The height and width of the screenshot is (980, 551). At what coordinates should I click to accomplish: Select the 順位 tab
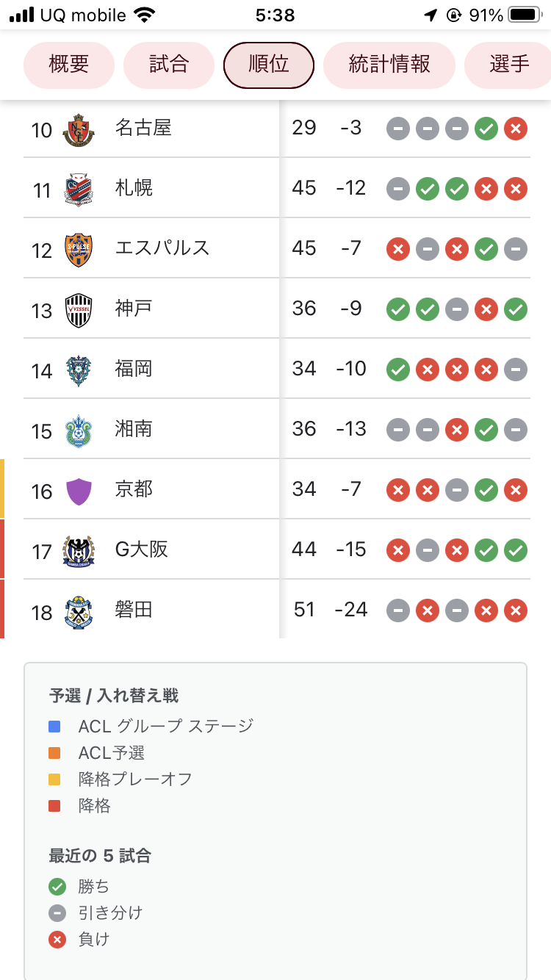pos(269,65)
